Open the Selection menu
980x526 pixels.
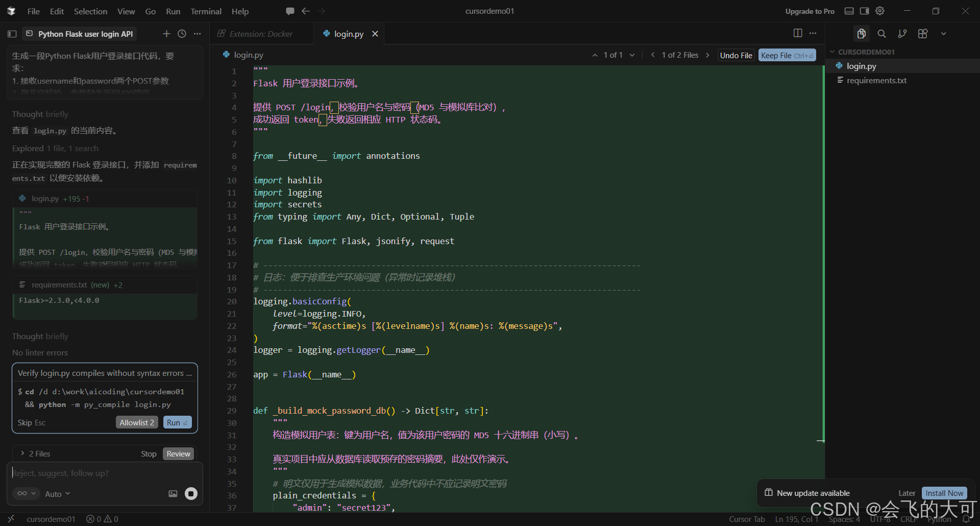pyautogui.click(x=90, y=11)
